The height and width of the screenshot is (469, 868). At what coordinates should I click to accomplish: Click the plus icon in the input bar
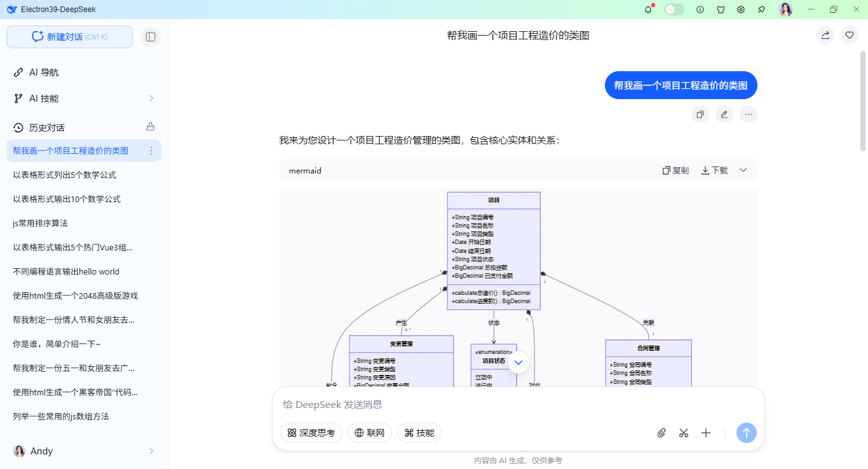click(706, 433)
